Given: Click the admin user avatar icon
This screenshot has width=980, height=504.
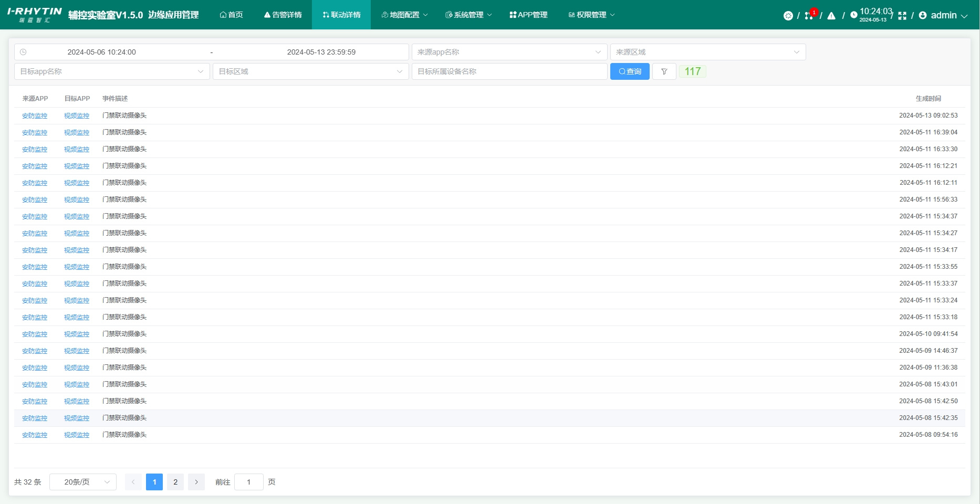Looking at the screenshot, I should [x=923, y=15].
